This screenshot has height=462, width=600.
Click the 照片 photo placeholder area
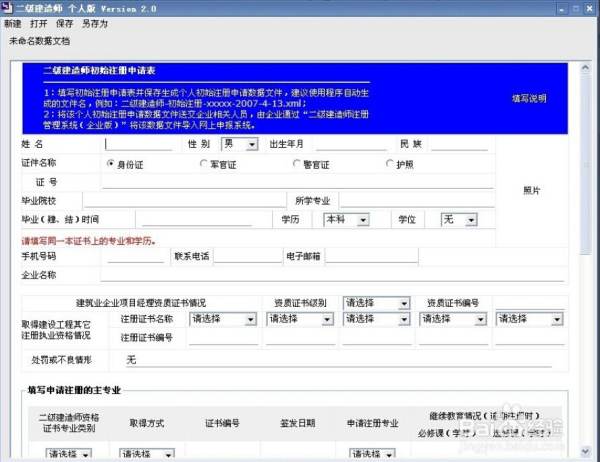click(532, 190)
